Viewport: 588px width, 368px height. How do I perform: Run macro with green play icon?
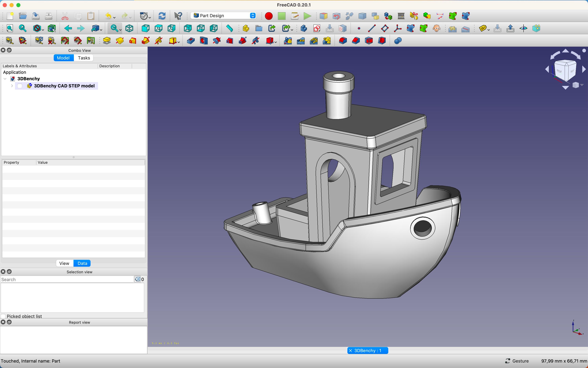[307, 16]
